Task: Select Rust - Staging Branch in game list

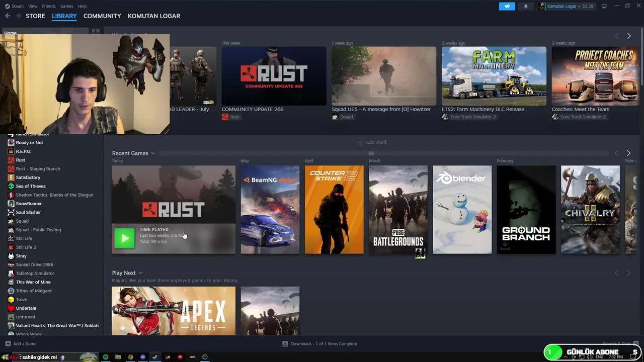Action: [x=38, y=169]
